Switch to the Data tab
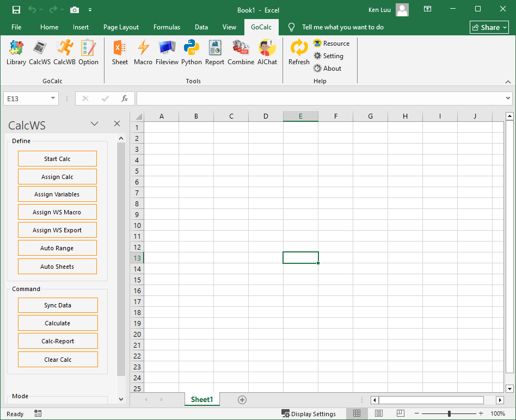This screenshot has height=420, width=516. tap(201, 27)
